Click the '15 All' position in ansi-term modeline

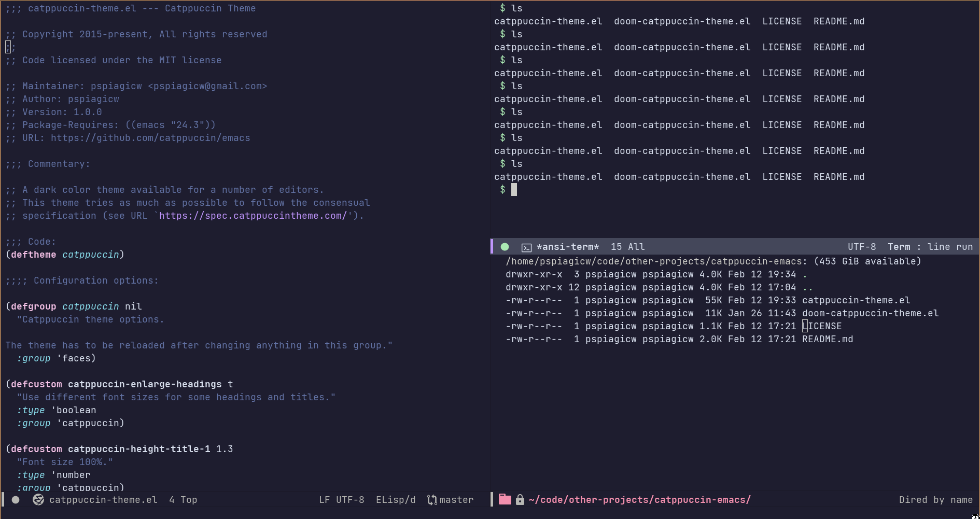point(627,247)
